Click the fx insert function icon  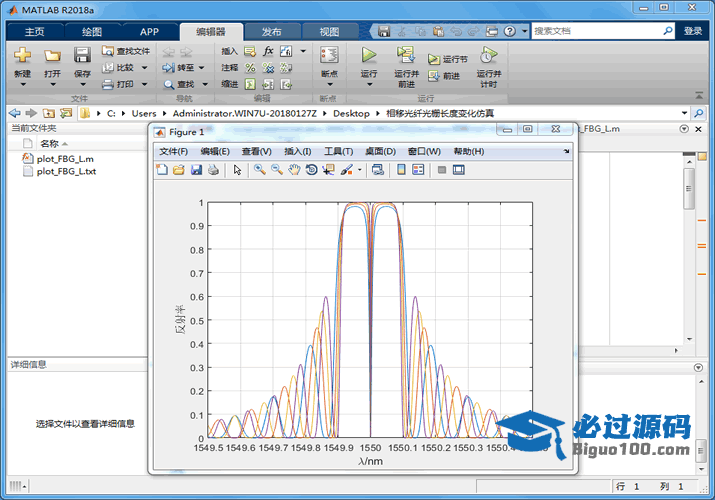click(268, 51)
